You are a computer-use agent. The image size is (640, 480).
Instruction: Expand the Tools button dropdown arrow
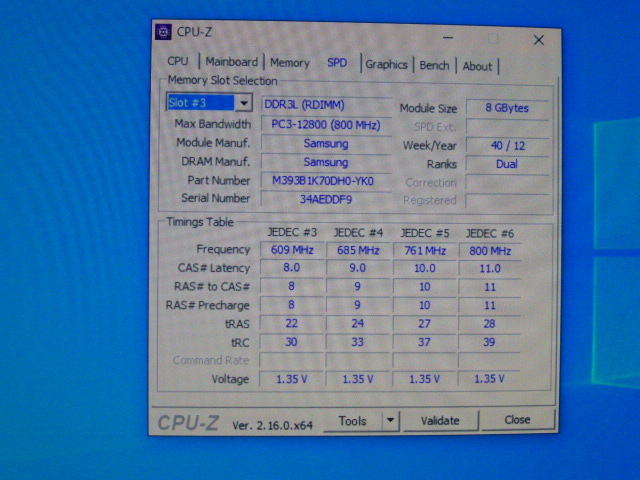pos(391,420)
